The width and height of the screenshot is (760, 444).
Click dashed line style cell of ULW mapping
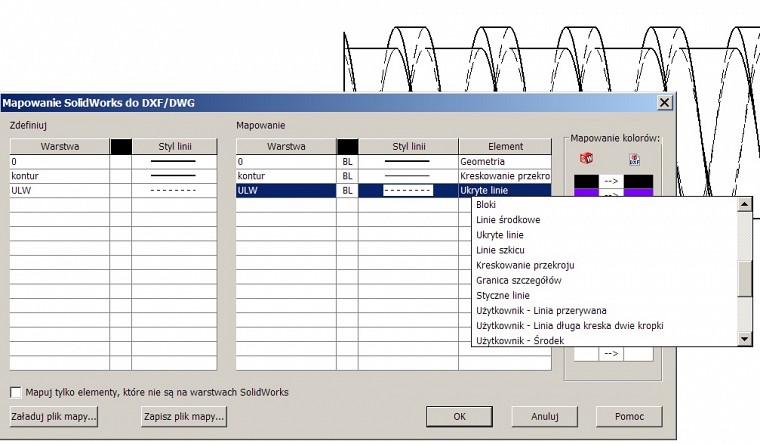coord(408,190)
